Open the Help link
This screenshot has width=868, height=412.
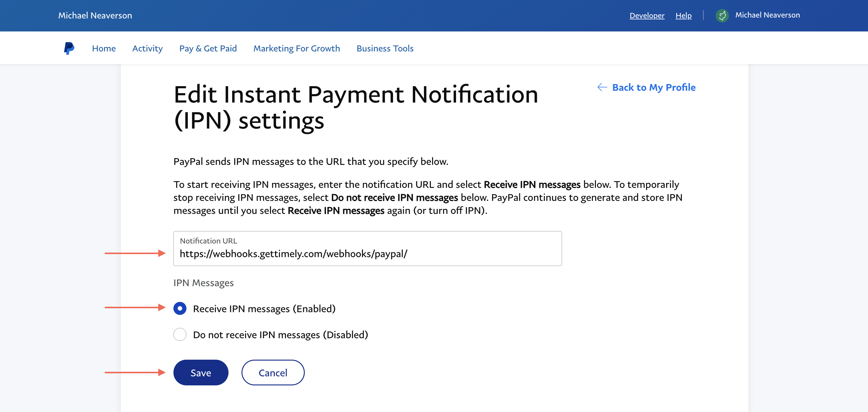(x=683, y=15)
